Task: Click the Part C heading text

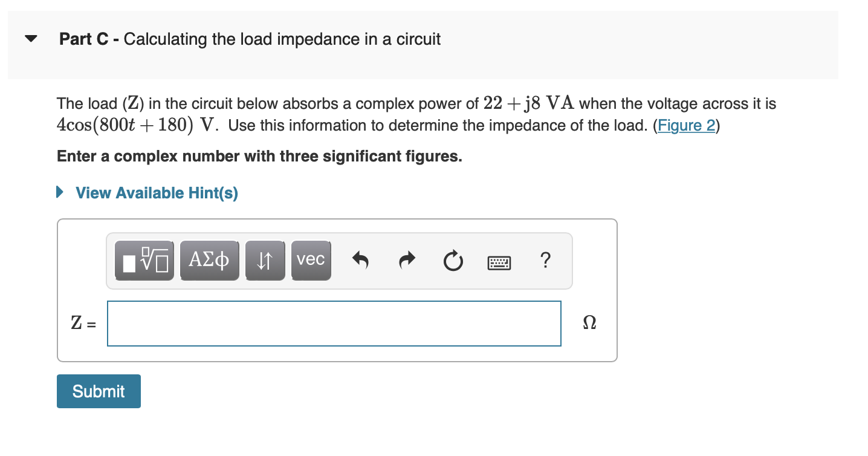Action: coord(250,39)
